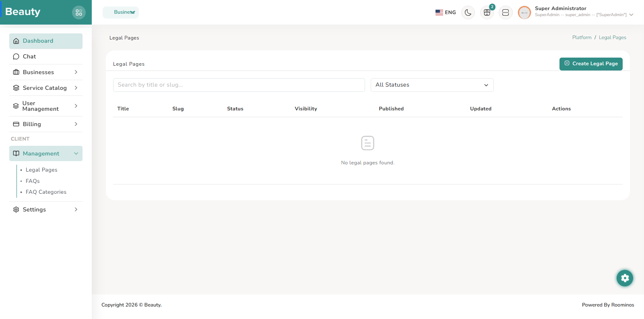
Task: Click the US flag language icon
Action: [439, 12]
